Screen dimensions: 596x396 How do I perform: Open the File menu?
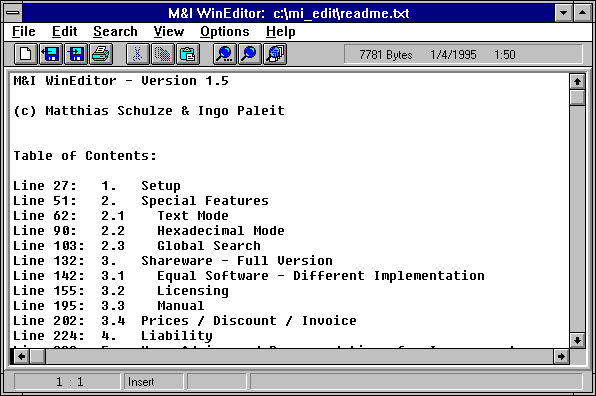pos(24,32)
